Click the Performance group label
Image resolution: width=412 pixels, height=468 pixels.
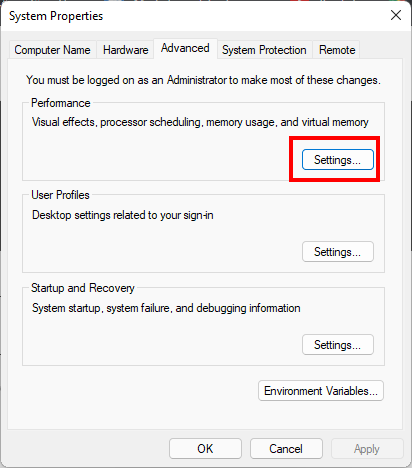pyautogui.click(x=61, y=103)
